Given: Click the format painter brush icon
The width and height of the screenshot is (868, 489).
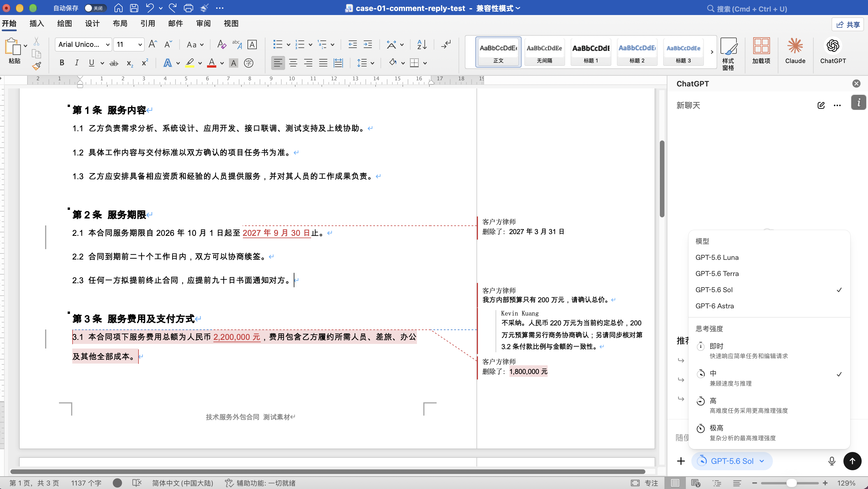Looking at the screenshot, I should point(36,66).
